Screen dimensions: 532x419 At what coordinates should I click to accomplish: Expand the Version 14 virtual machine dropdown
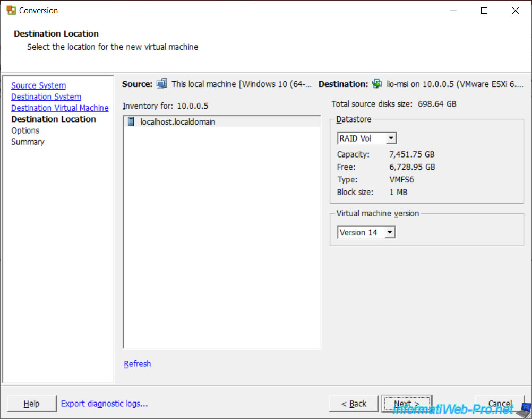pos(390,232)
